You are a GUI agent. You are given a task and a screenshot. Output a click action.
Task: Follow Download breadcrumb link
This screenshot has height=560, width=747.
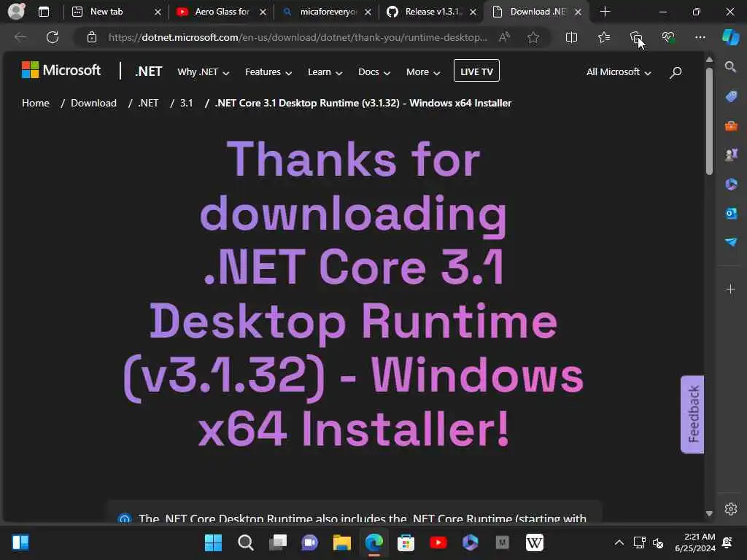point(93,103)
